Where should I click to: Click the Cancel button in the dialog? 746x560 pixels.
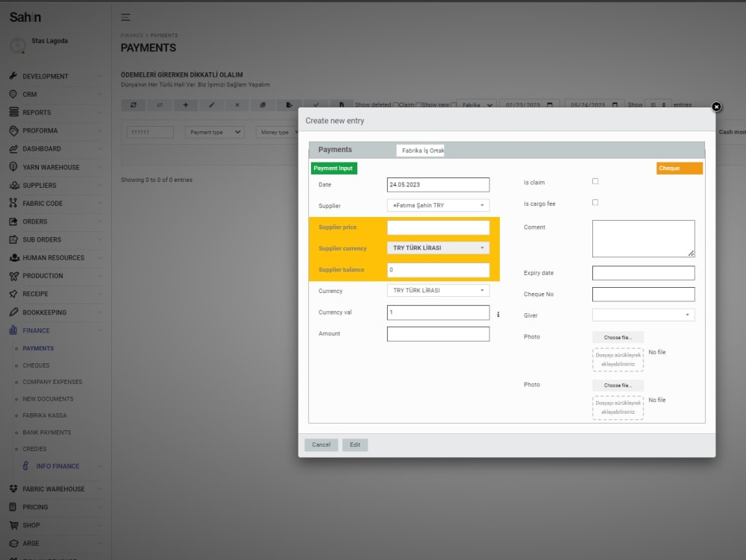321,444
